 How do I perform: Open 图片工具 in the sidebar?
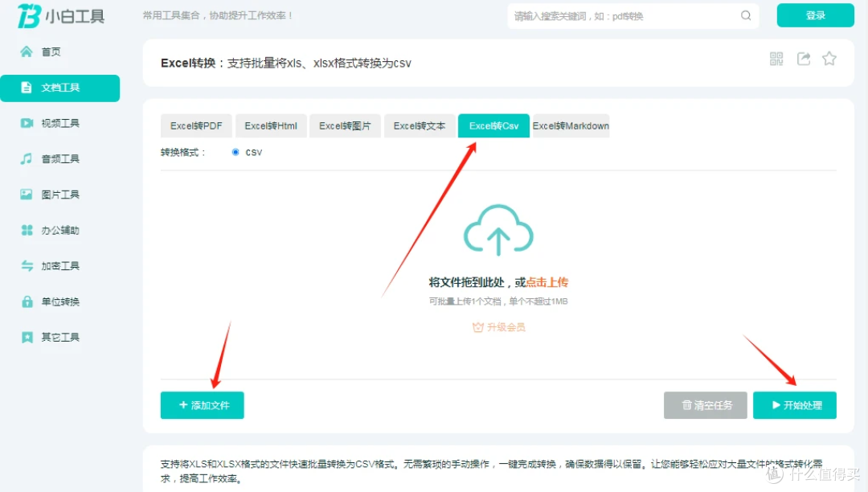pyautogui.click(x=50, y=195)
